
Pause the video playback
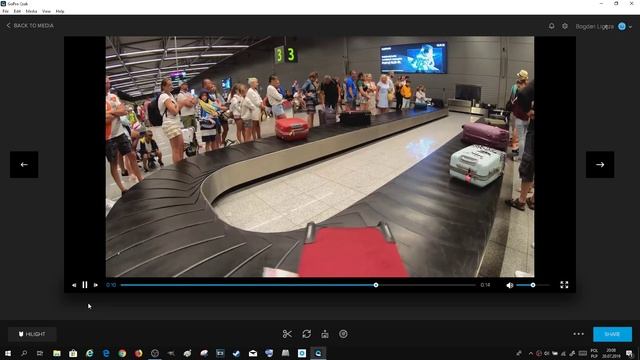[85, 285]
